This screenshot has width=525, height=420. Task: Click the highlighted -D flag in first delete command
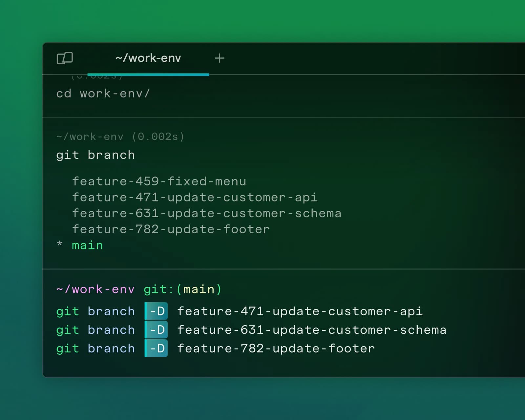click(x=156, y=311)
